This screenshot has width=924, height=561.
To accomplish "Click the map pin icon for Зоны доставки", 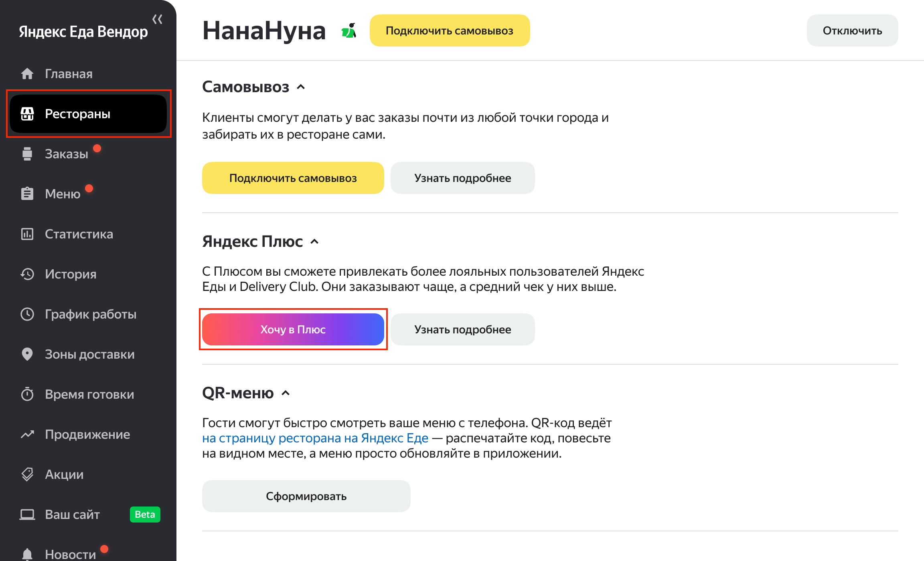I will [27, 354].
